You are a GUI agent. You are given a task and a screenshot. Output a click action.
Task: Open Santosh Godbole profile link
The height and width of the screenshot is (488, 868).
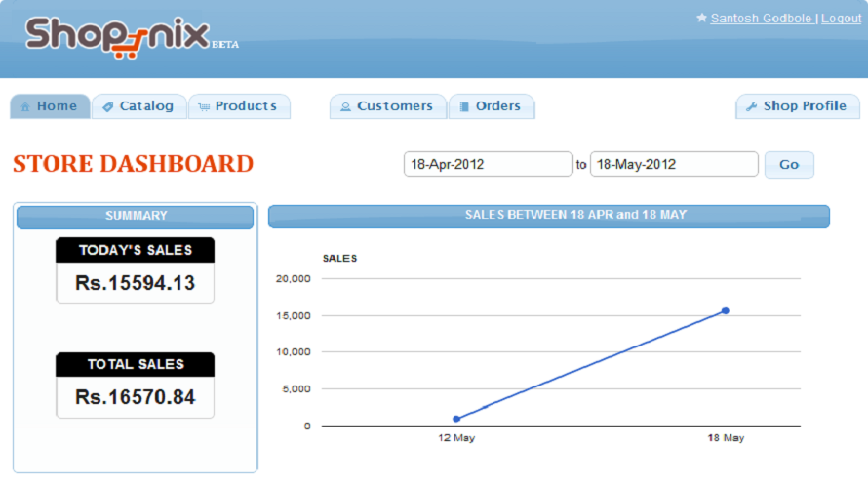(761, 19)
